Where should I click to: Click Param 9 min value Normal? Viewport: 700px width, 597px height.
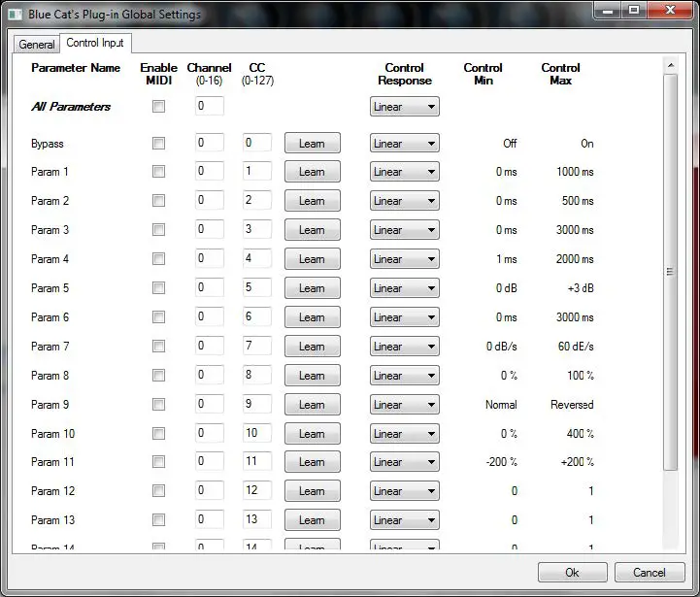501,405
